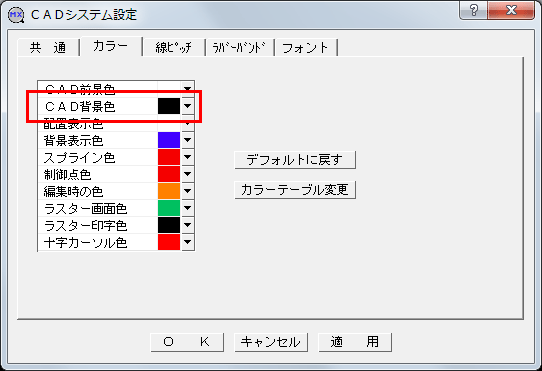542x371 pixels.
Task: Switch to the 共通 tab
Action: tap(48, 47)
